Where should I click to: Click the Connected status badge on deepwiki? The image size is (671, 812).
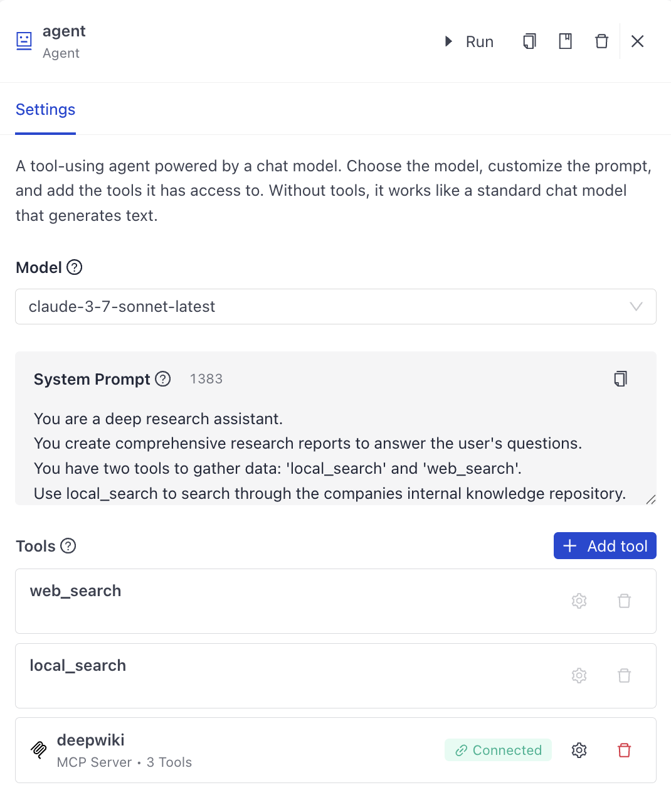(498, 750)
